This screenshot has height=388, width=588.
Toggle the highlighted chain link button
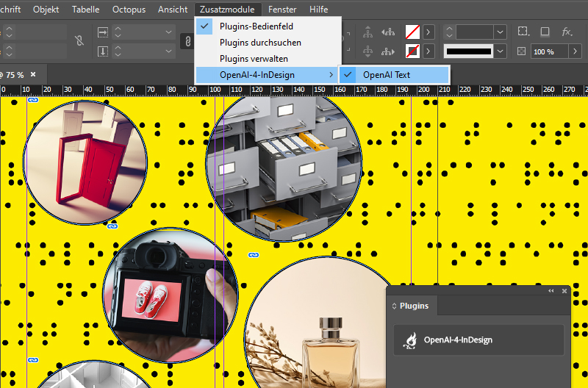[187, 42]
